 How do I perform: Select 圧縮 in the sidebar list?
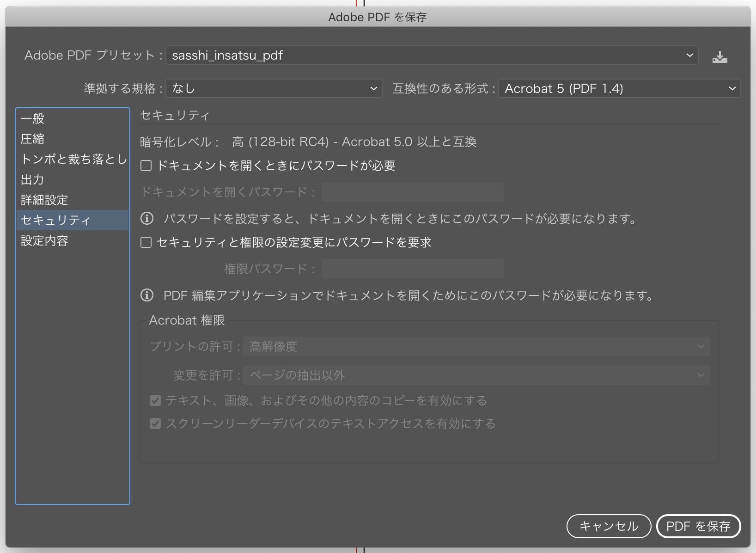(x=72, y=139)
